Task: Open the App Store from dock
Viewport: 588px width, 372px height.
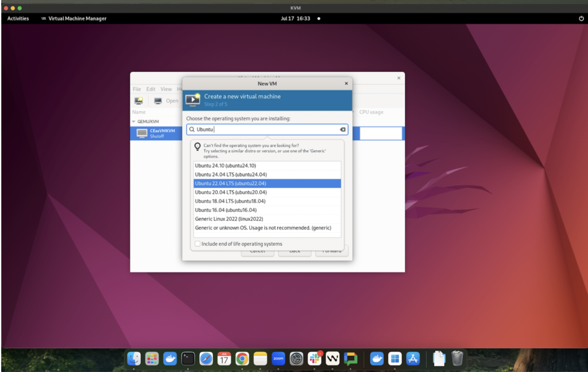Action: click(412, 358)
